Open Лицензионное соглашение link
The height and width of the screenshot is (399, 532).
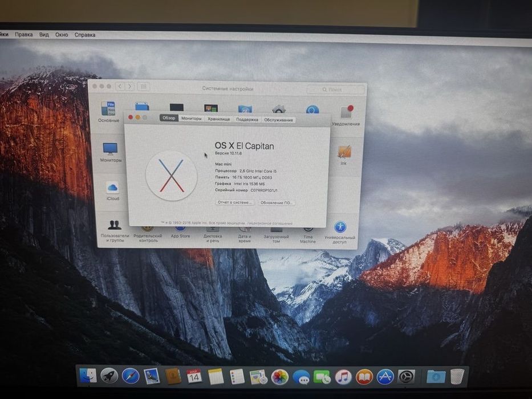click(270, 223)
